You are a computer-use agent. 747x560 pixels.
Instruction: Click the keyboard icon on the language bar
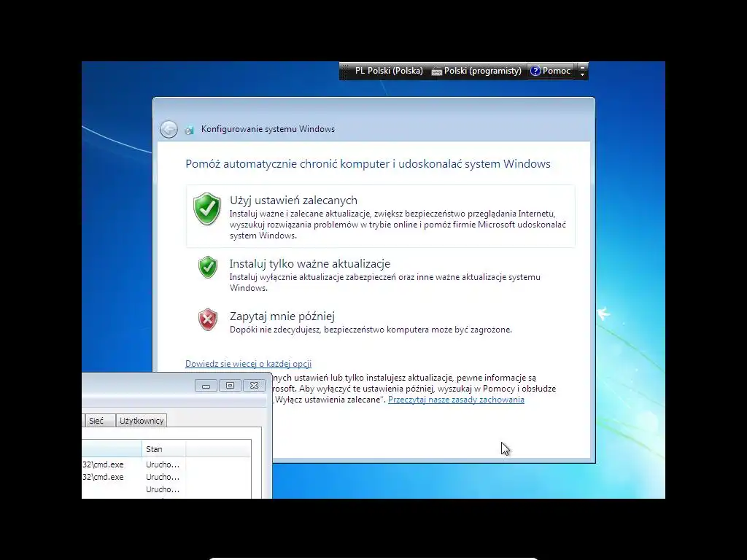point(436,71)
